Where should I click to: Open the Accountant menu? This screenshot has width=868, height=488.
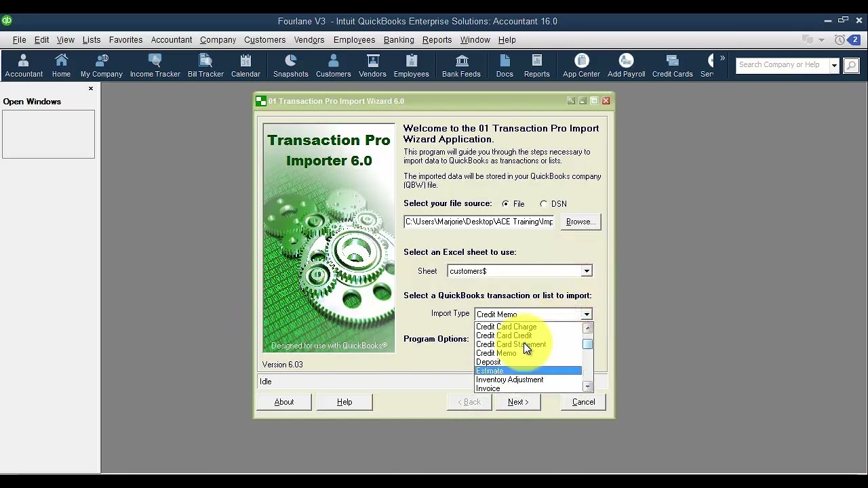(172, 40)
